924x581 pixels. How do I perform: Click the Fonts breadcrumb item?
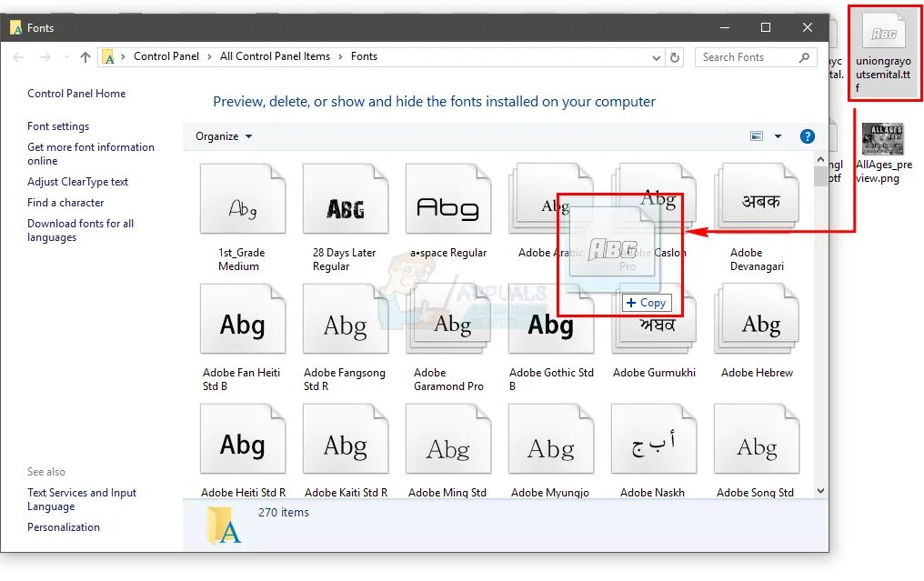364,56
